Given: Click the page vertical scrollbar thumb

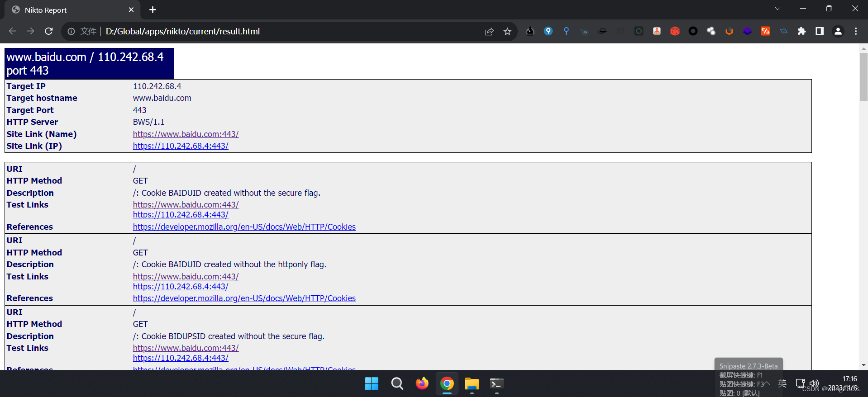Looking at the screenshot, I should pos(863,77).
